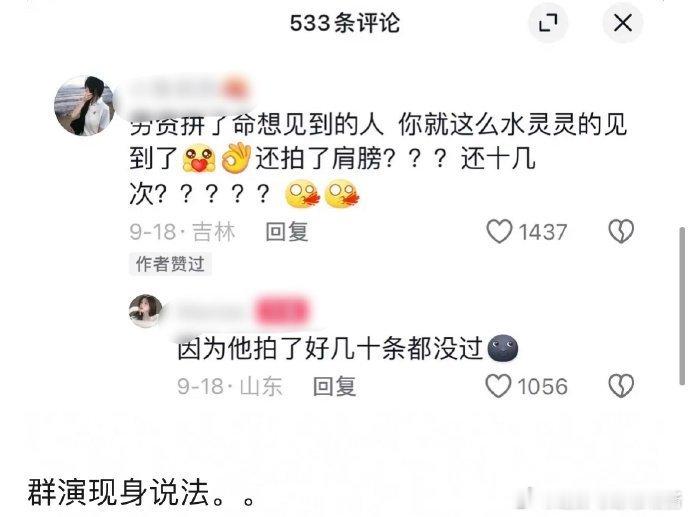Image resolution: width=690 pixels, height=517 pixels.
Task: Open profile of first commenter's avatar
Action: [x=84, y=106]
